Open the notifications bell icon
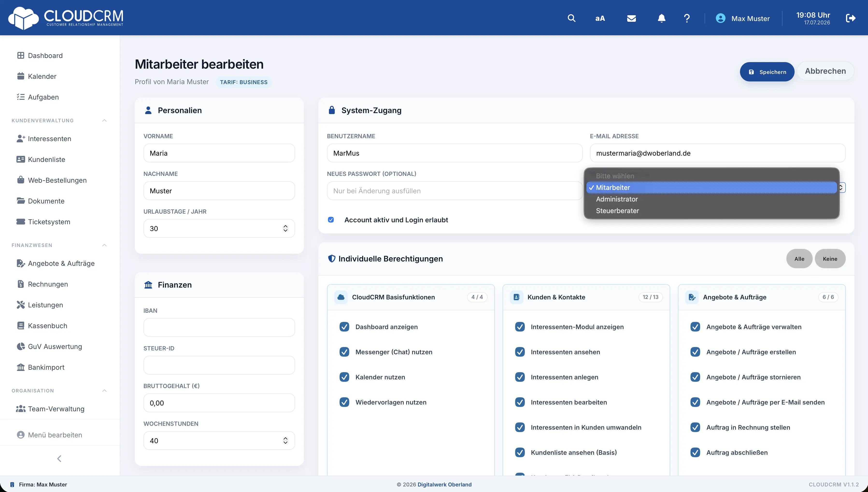The height and width of the screenshot is (492, 868). 661,18
